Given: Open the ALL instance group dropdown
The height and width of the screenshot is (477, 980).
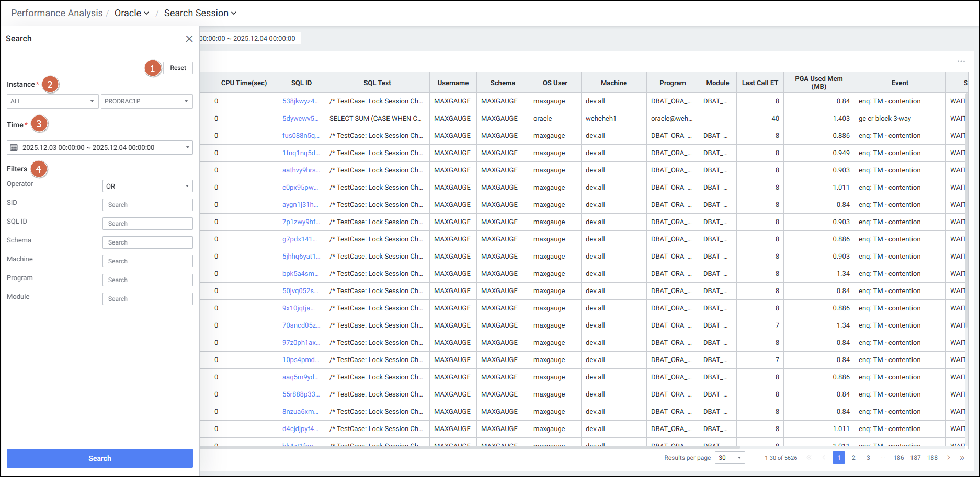Looking at the screenshot, I should pos(52,101).
